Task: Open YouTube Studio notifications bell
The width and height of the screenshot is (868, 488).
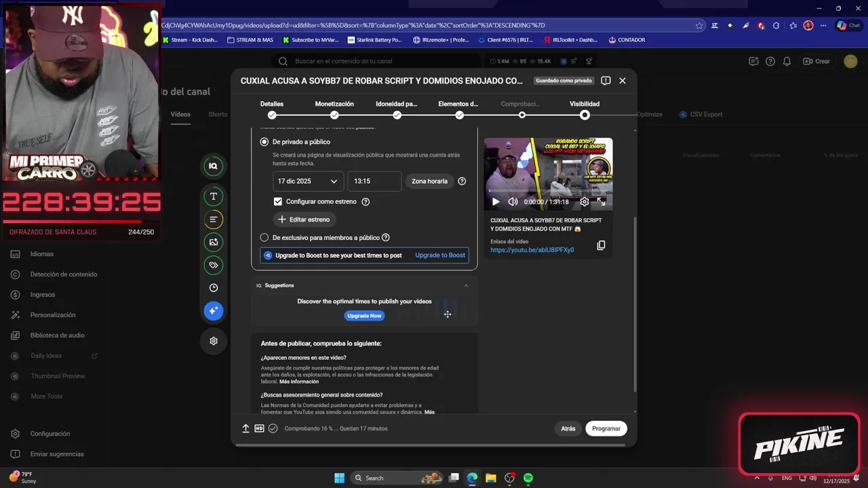Action: pos(787,61)
